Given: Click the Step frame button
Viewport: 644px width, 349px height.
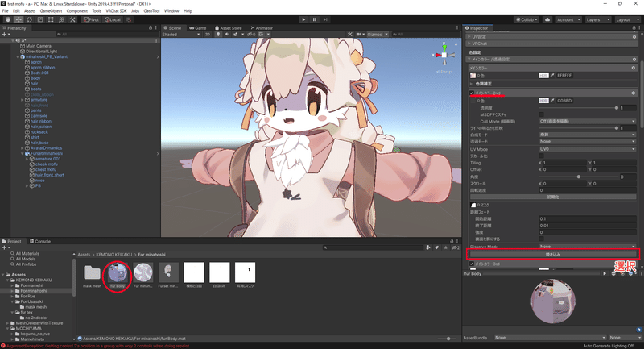Looking at the screenshot, I should point(325,19).
